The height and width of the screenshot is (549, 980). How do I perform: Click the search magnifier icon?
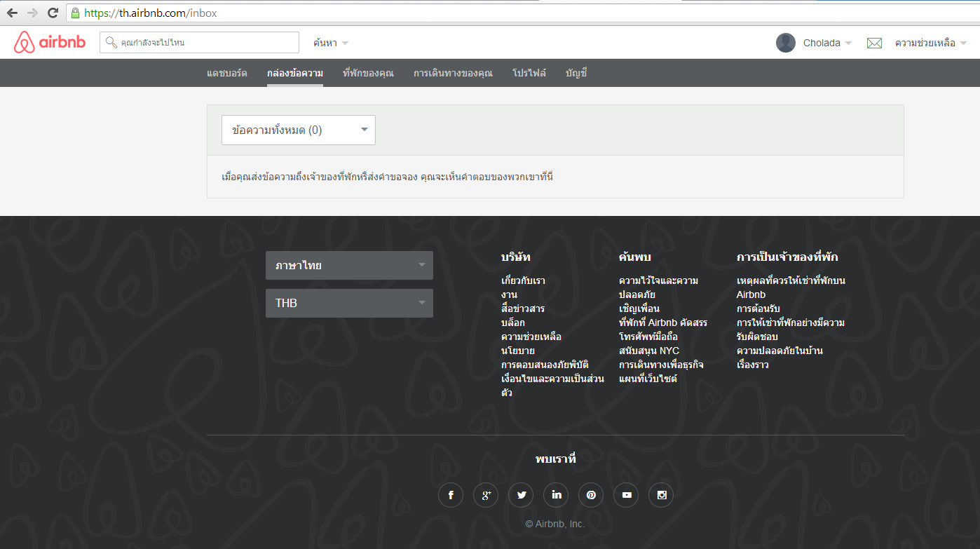tap(111, 43)
